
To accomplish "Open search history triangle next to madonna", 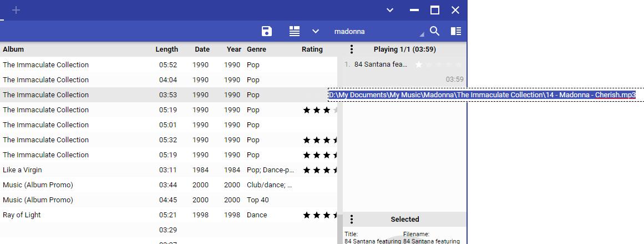I will pyautogui.click(x=422, y=34).
